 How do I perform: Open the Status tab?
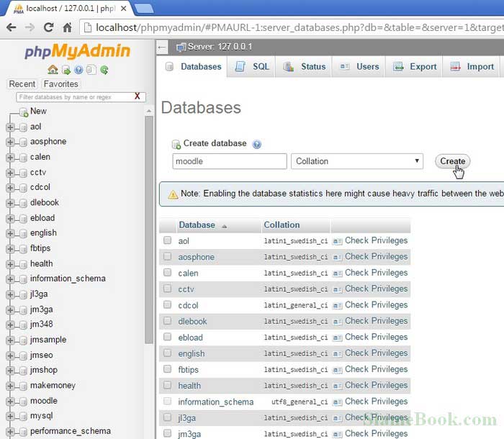tap(303, 67)
